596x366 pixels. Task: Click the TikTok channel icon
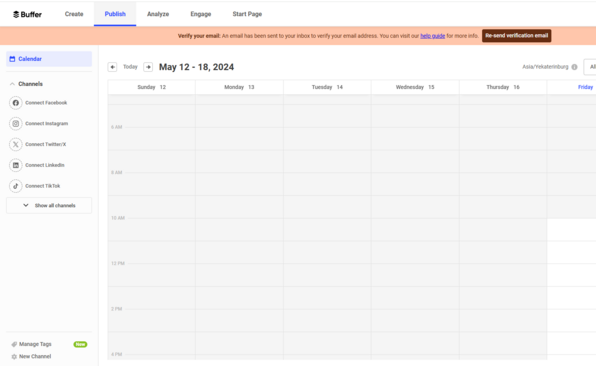[x=16, y=186]
